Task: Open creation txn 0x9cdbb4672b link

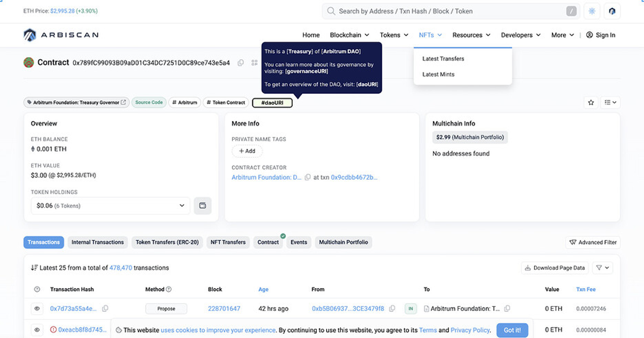Action: 354,177
